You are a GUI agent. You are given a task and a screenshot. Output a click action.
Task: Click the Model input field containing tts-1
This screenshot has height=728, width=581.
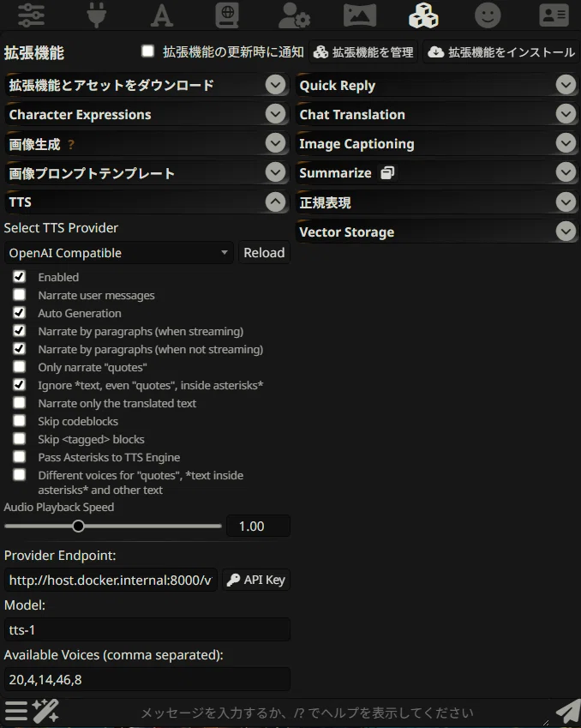click(147, 629)
